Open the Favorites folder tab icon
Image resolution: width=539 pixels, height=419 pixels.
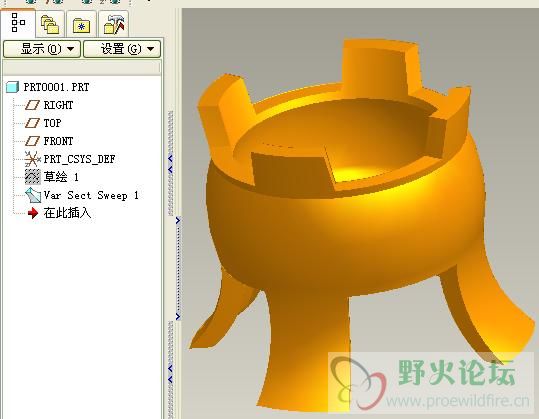(x=81, y=25)
